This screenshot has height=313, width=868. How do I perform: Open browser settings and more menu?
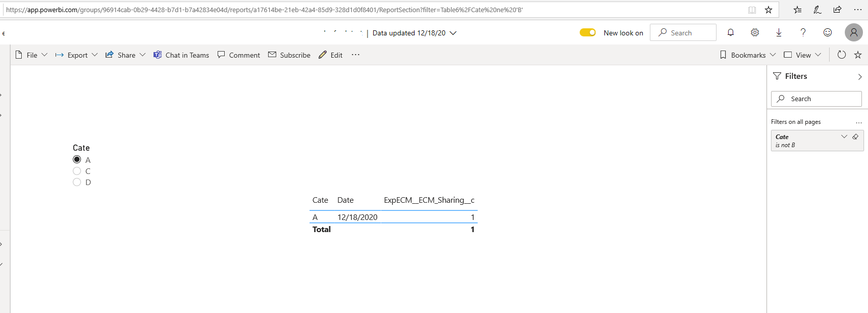857,10
